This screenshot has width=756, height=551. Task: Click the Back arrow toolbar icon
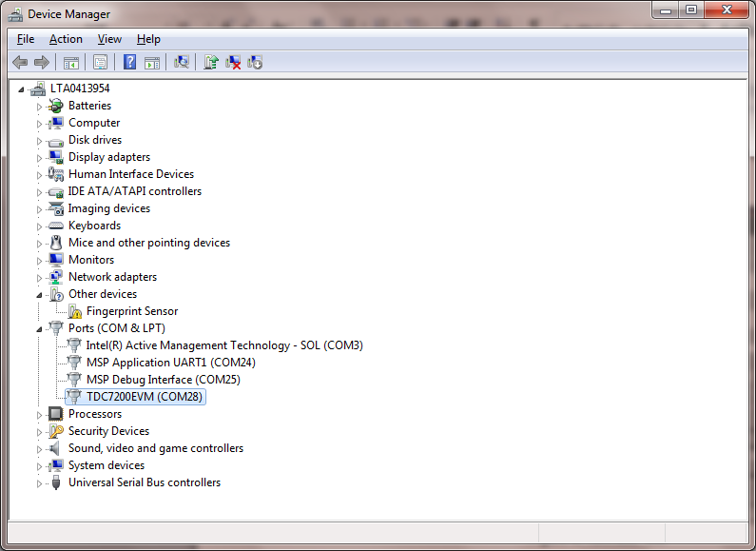(20, 62)
